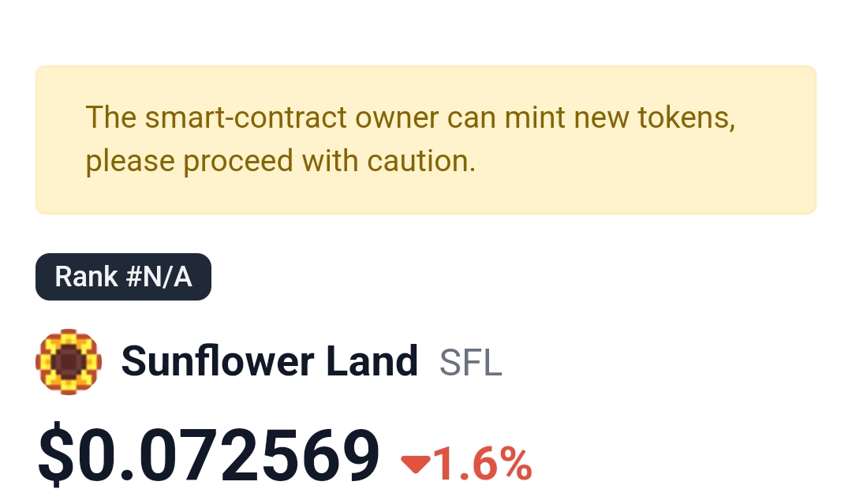Select the Rank #N/A badge
This screenshot has height=504, width=852.
click(x=123, y=276)
